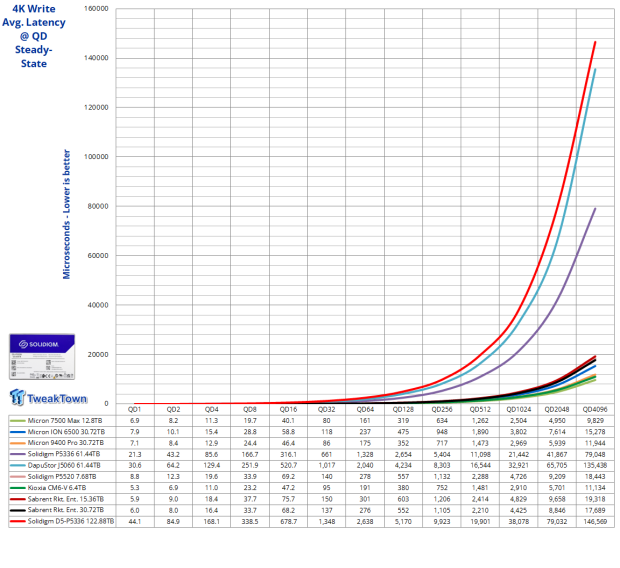Click the QD16 column header
620x568 pixels.
click(288, 409)
